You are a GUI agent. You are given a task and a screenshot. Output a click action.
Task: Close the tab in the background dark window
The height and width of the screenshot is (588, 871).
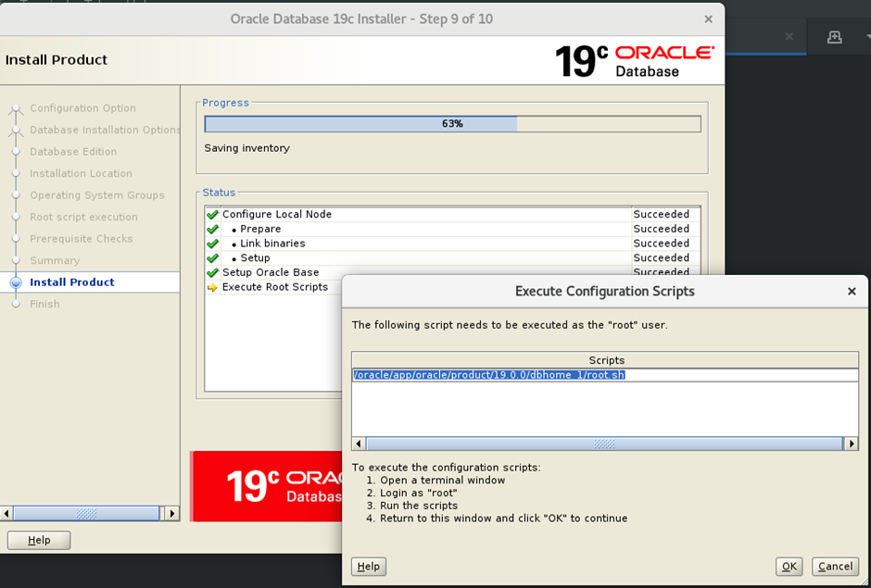789,37
